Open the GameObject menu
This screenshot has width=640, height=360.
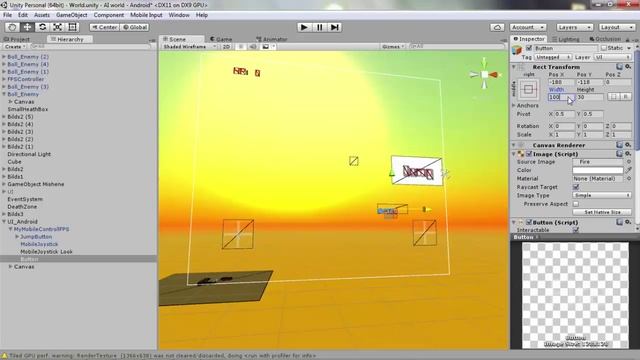(x=71, y=15)
